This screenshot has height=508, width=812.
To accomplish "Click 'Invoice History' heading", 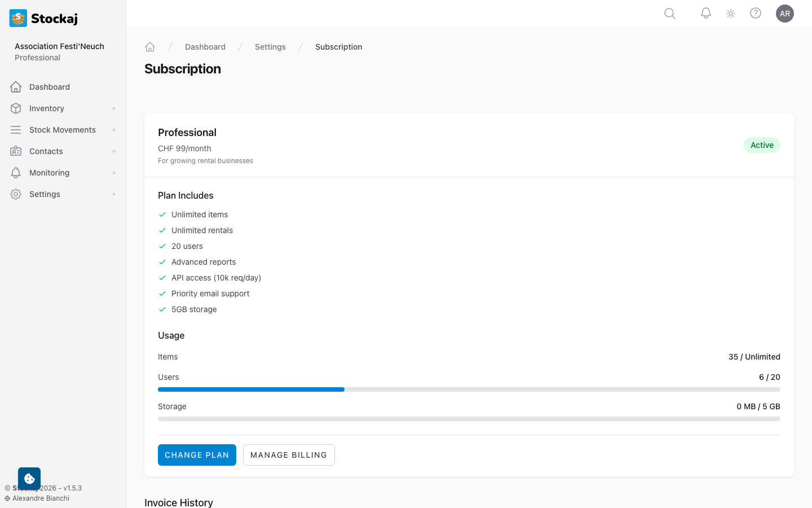I will (x=179, y=502).
